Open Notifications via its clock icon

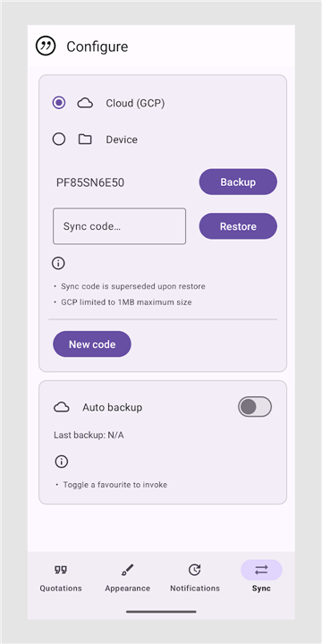coord(195,570)
